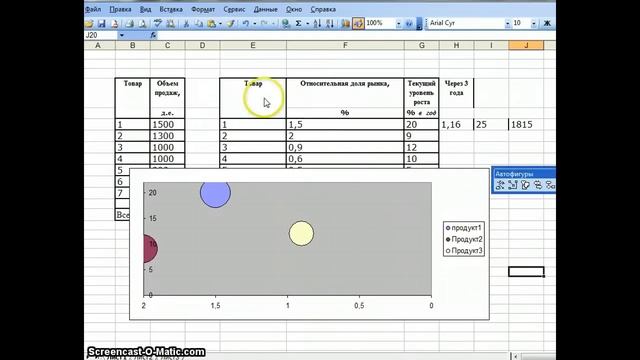Click the Print icon in the toolbar
This screenshot has width=640, height=360.
(x=129, y=24)
